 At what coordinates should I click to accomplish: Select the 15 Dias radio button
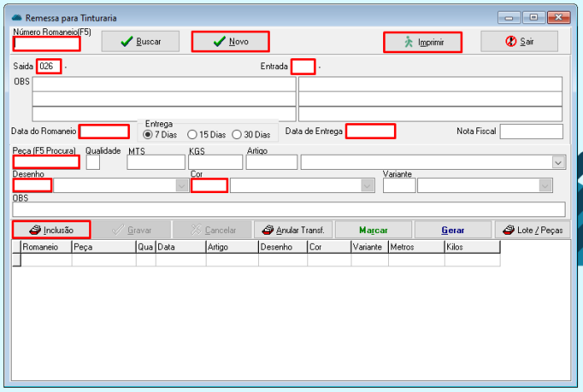tap(192, 134)
